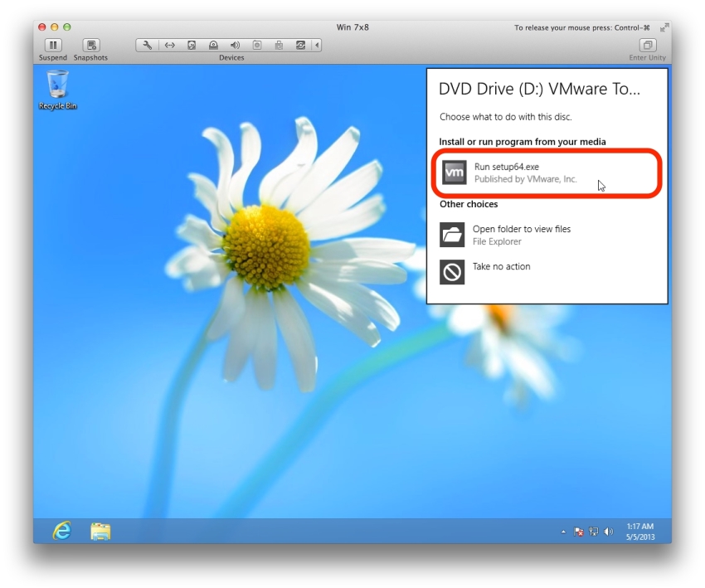
Task: Show hidden system tray icons
Action: (564, 531)
